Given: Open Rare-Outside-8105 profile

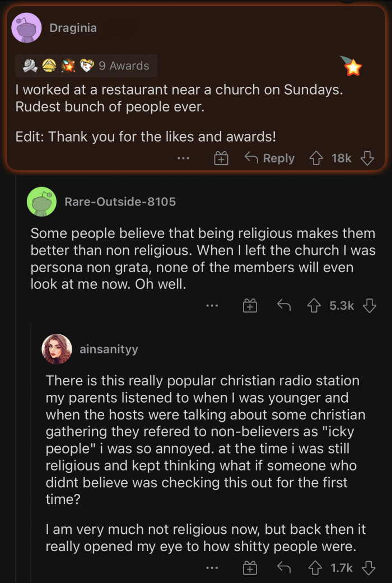Looking at the screenshot, I should click(120, 202).
